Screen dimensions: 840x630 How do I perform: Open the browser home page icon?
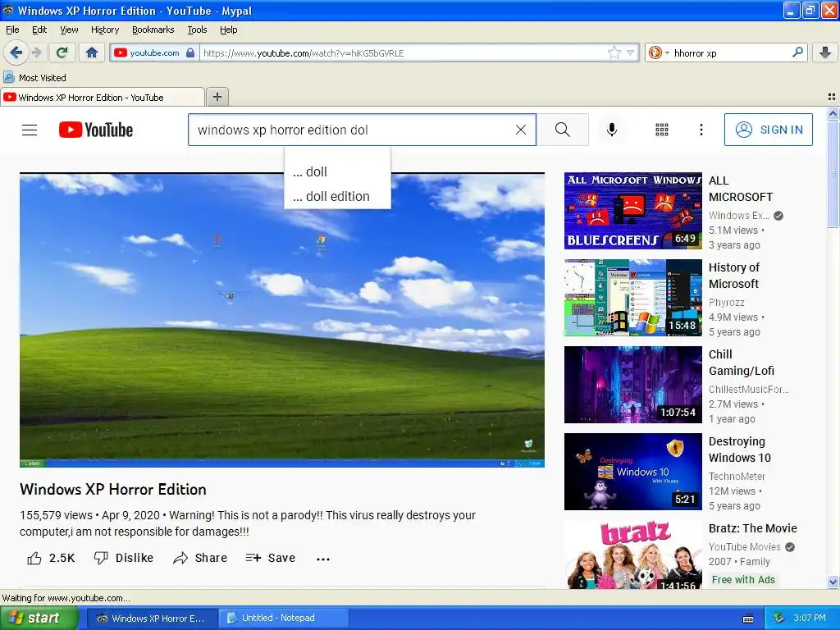click(x=92, y=52)
